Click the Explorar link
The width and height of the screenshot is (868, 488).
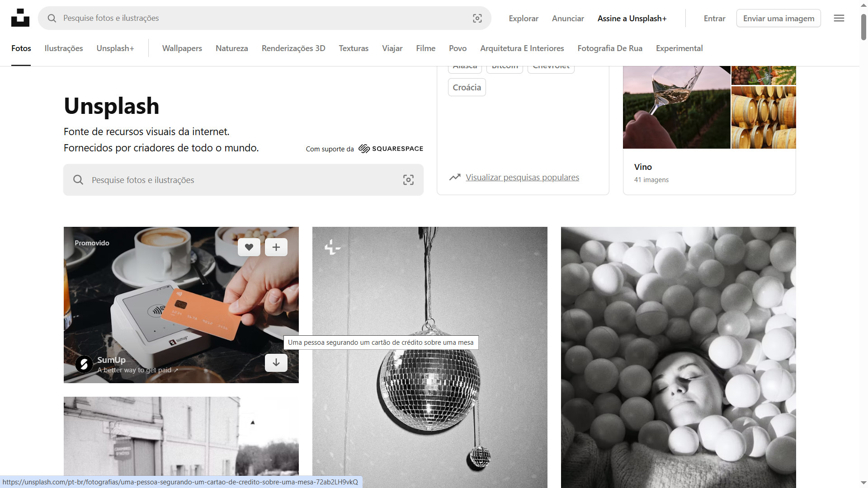pos(524,19)
